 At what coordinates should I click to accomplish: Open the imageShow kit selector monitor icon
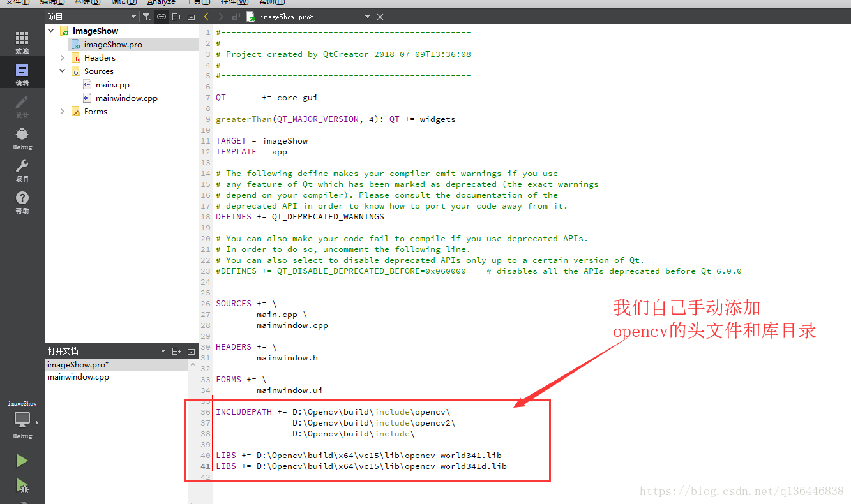[x=22, y=419]
